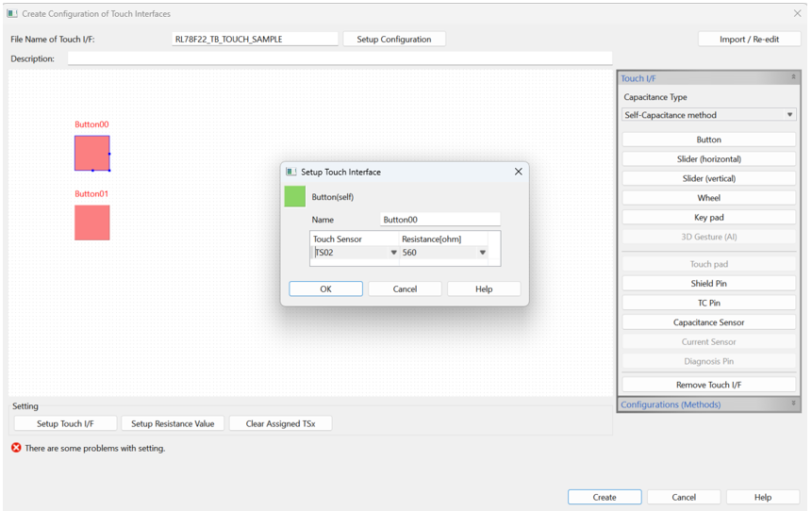The height and width of the screenshot is (511, 812).
Task: Expand the Capacitance Type combo box
Action: (x=709, y=115)
